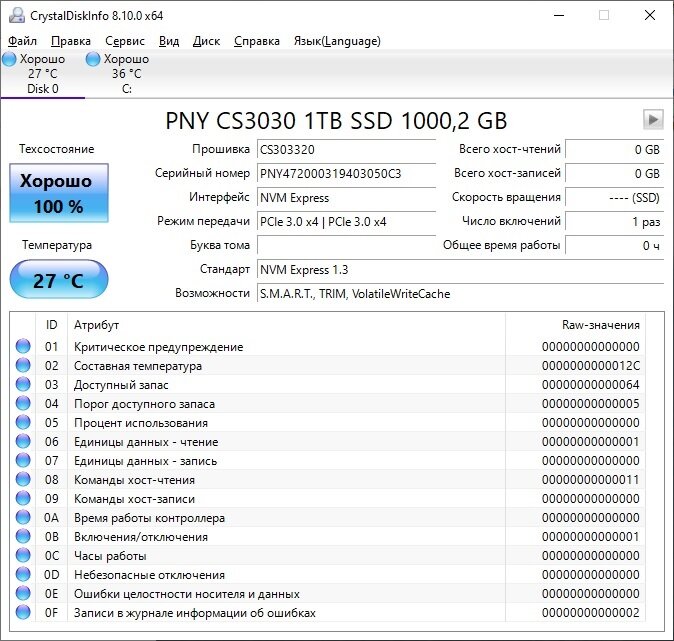
Task: Click the next disk arrow button
Action: (653, 120)
